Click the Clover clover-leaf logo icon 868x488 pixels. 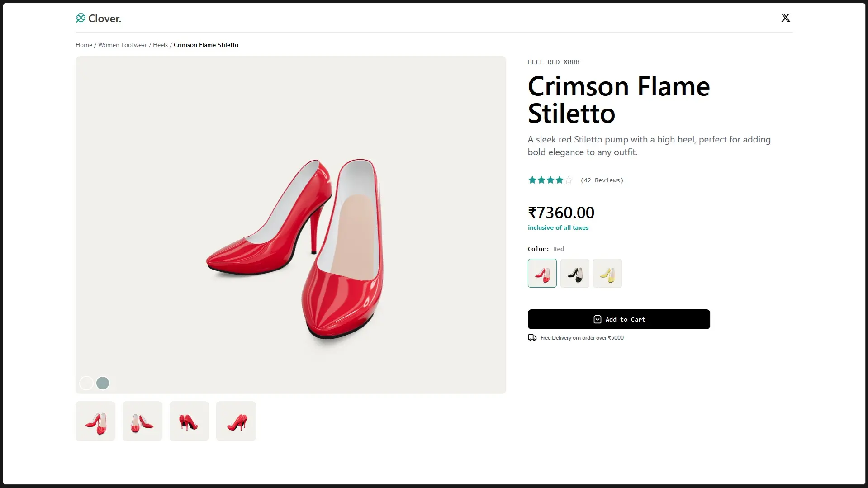tap(81, 18)
